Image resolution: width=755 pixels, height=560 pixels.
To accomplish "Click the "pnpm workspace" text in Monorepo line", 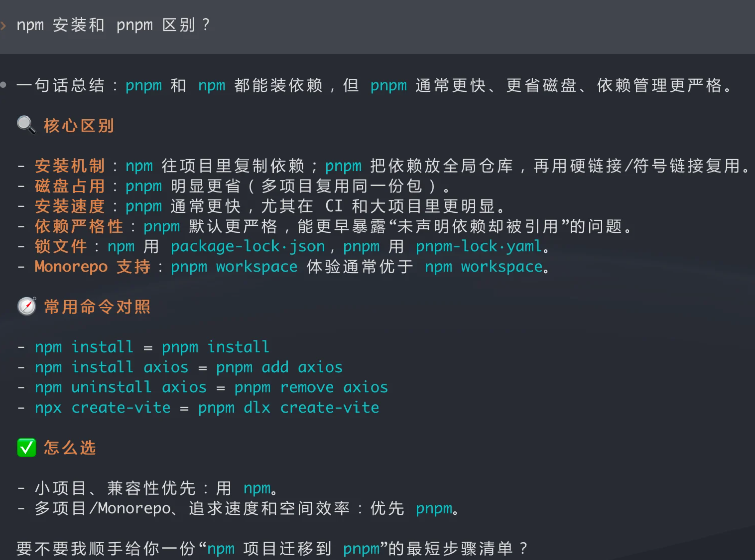I will 234,267.
